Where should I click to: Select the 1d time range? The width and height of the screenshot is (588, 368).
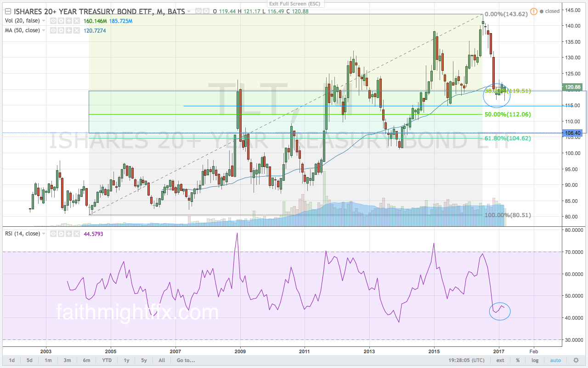tap(12, 360)
